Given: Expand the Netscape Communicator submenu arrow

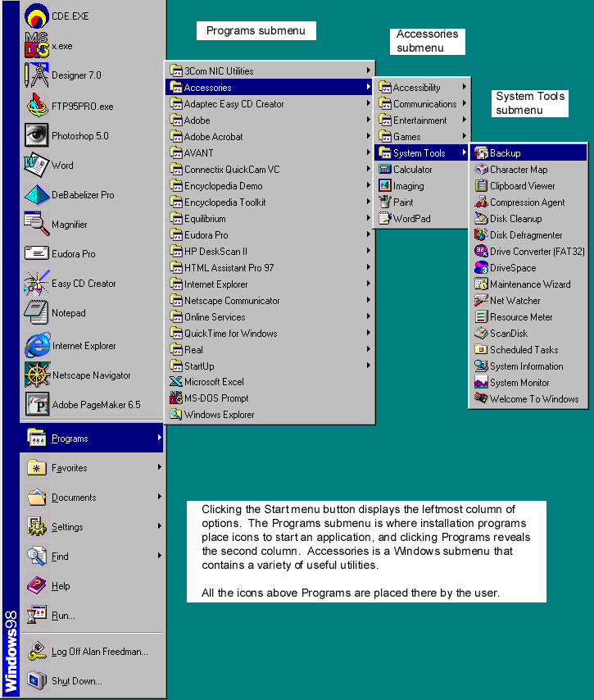Looking at the screenshot, I should 368,299.
